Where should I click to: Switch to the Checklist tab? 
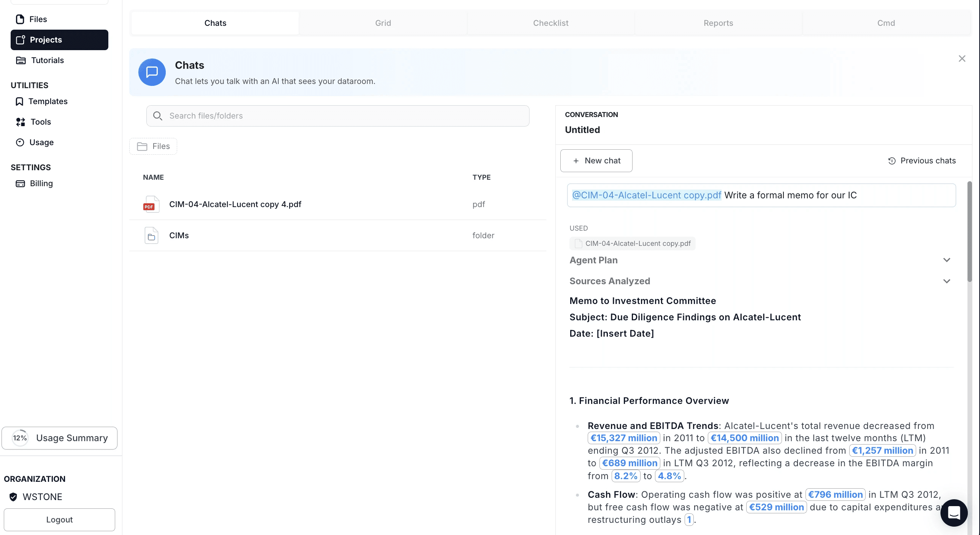click(x=550, y=23)
